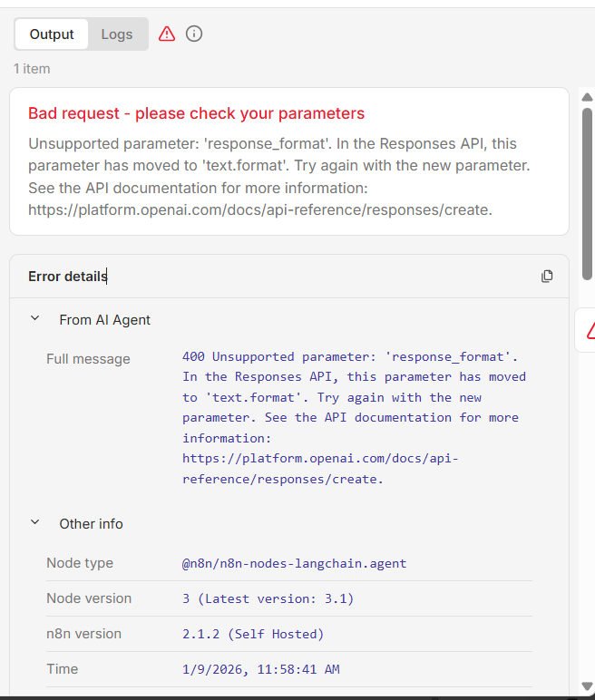
Task: Click the warning triangle on the right edge
Action: click(x=590, y=330)
